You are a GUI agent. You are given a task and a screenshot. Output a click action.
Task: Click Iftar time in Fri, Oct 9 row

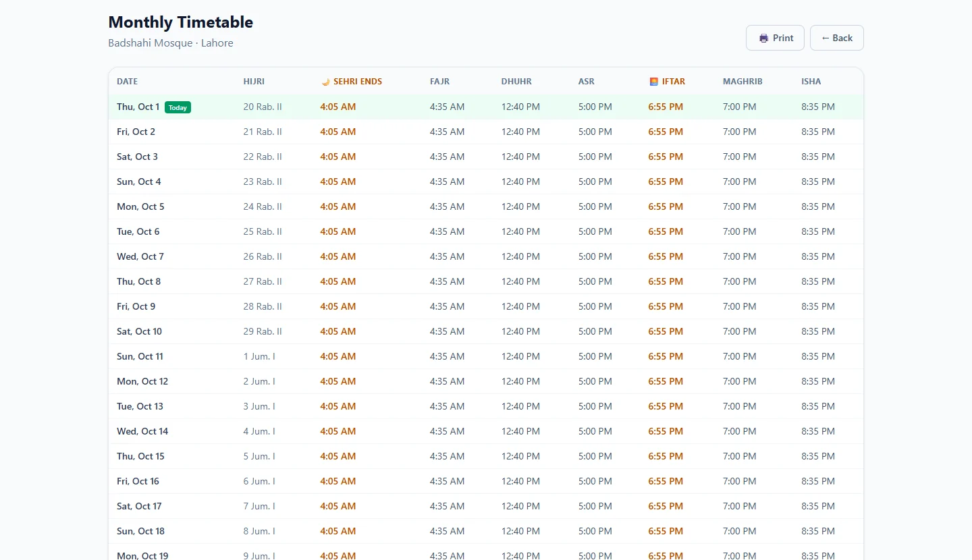point(666,306)
